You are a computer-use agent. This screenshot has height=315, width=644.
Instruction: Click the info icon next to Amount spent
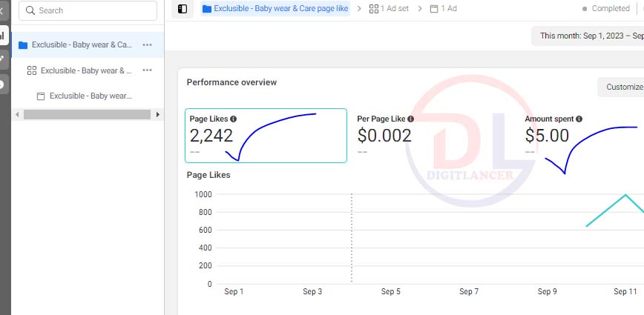pyautogui.click(x=579, y=119)
